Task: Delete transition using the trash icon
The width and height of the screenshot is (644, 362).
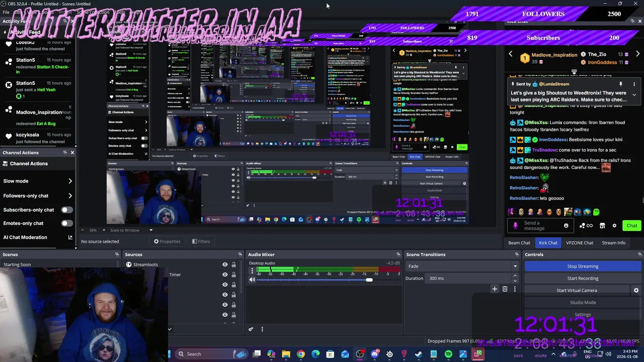Action: tap(505, 289)
